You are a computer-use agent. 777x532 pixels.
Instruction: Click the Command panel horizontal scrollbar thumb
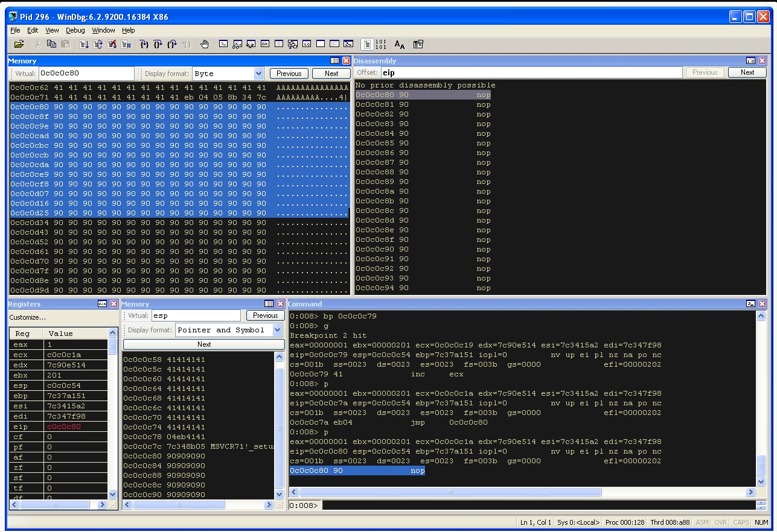click(450, 492)
